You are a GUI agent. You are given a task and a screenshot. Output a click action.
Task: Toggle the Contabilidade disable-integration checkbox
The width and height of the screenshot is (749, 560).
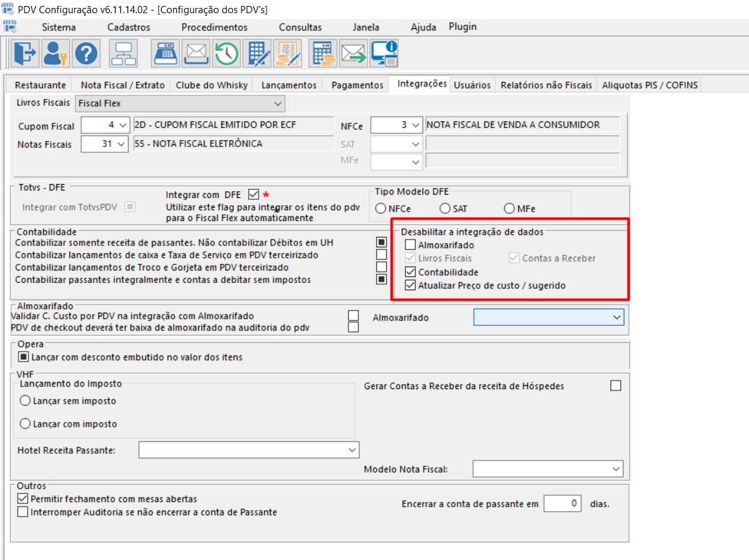[410, 272]
